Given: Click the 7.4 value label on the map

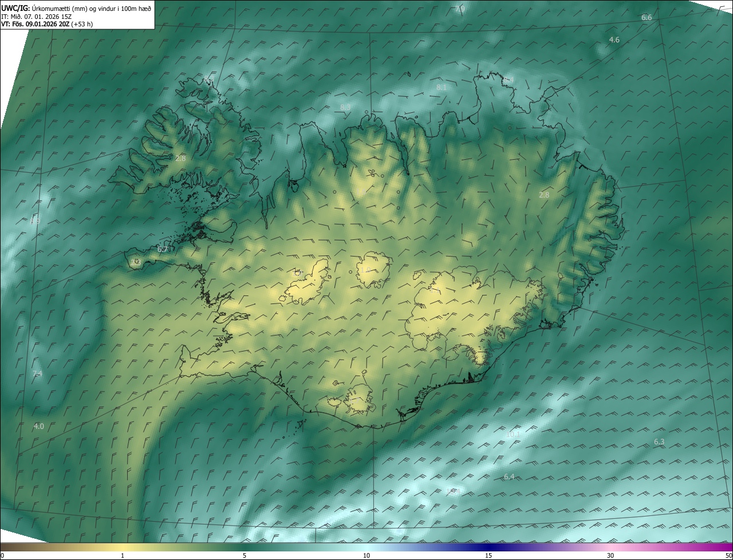Looking at the screenshot, I should 37,374.
